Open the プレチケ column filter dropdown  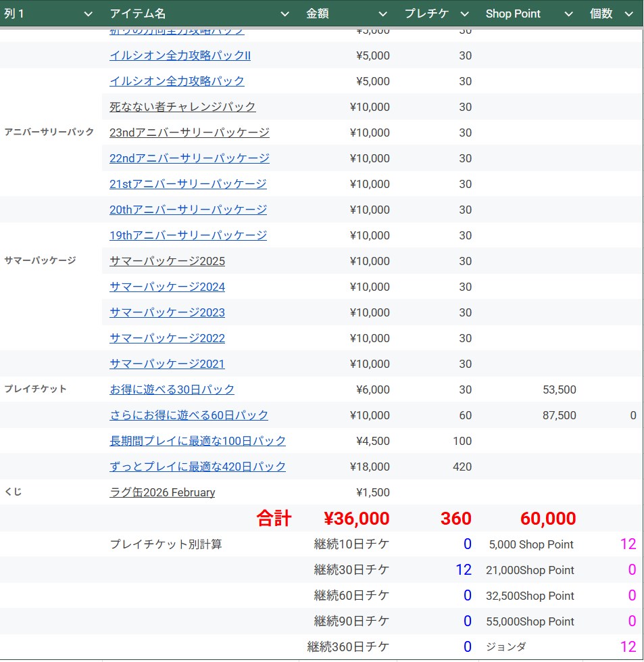(464, 14)
